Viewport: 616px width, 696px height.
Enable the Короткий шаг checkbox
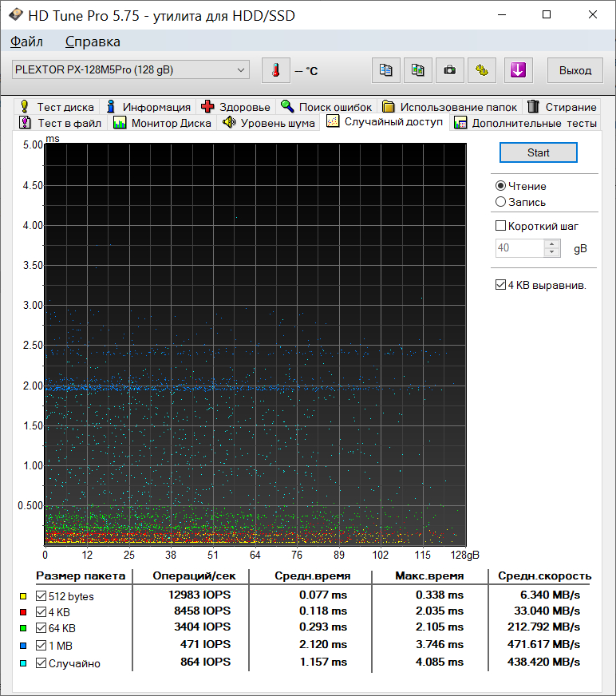click(x=500, y=226)
